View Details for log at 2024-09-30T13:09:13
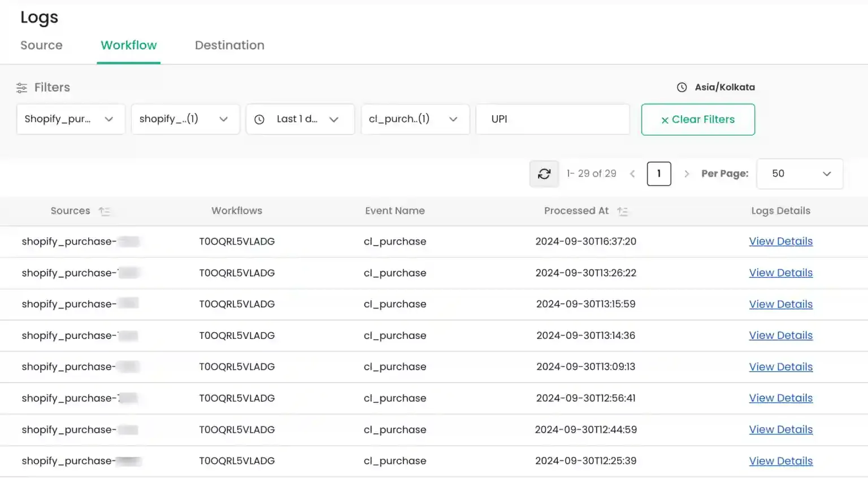The height and width of the screenshot is (479, 868). point(780,367)
